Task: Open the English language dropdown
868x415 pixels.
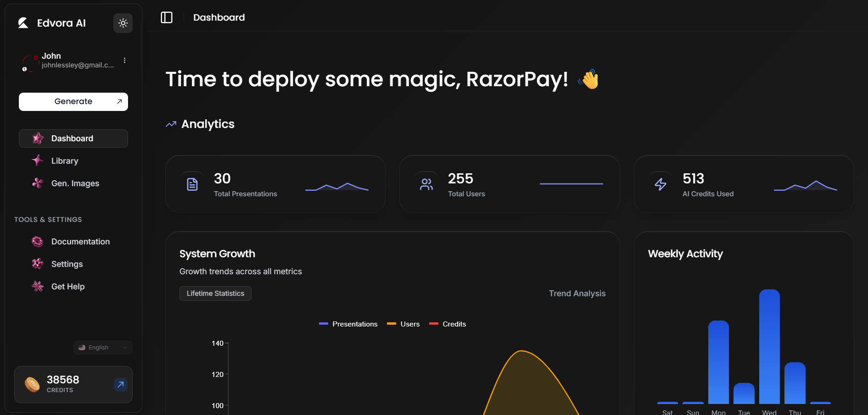Action: (103, 348)
